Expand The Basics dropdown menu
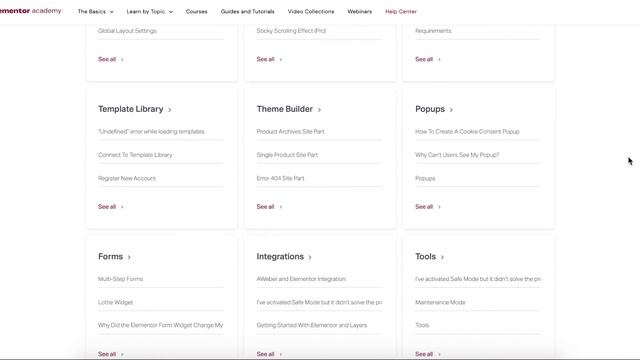 96,12
